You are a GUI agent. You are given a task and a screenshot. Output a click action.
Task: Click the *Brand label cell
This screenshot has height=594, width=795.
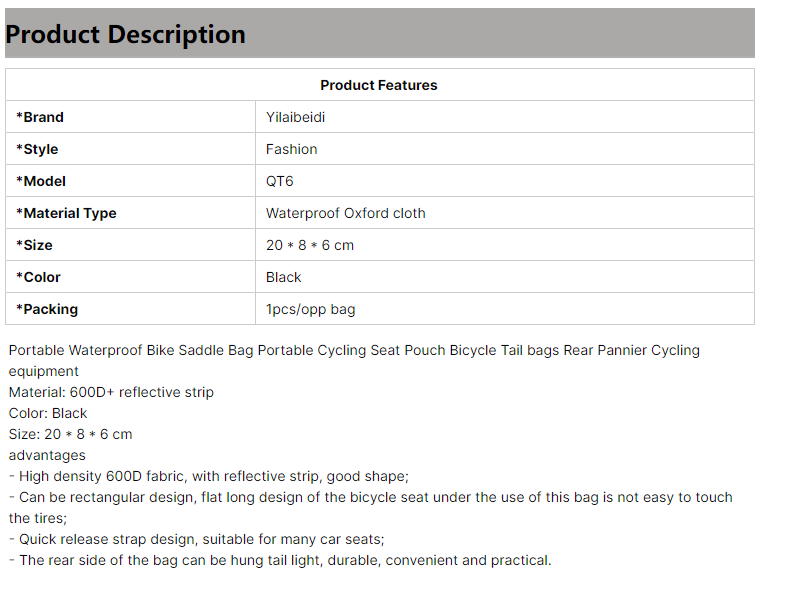[x=130, y=117]
